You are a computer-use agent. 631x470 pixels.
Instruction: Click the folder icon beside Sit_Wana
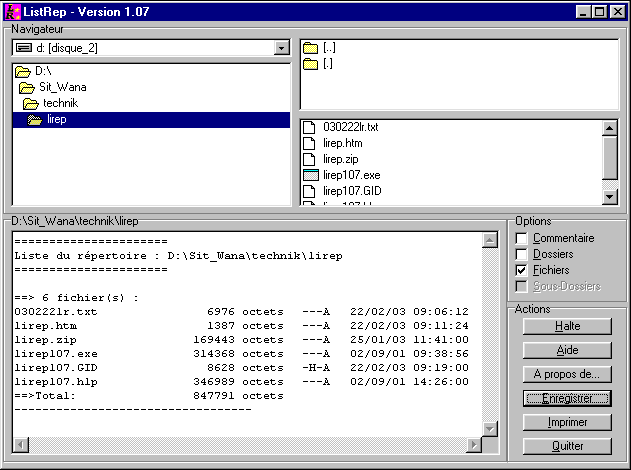pyautogui.click(x=27, y=88)
